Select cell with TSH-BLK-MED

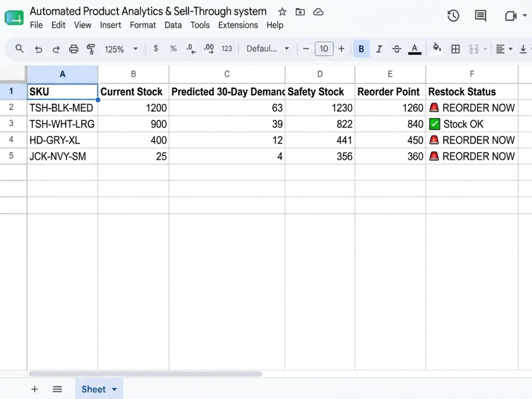[x=62, y=108]
